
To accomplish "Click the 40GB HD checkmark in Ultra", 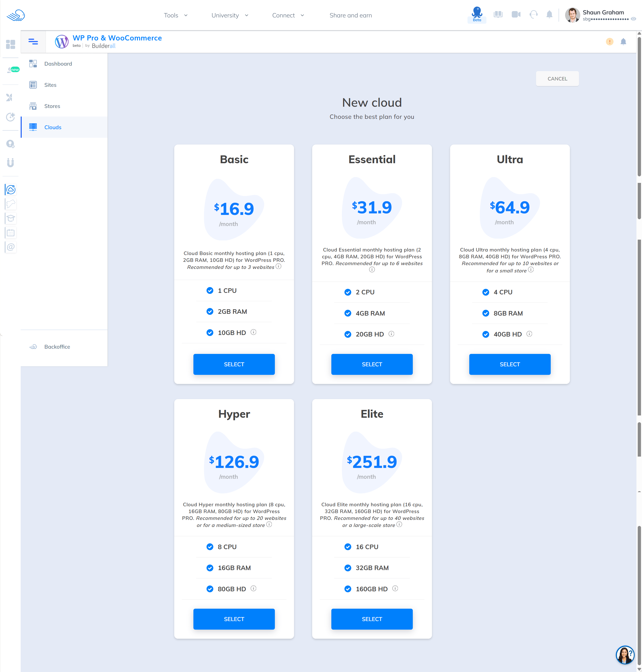I will click(486, 334).
